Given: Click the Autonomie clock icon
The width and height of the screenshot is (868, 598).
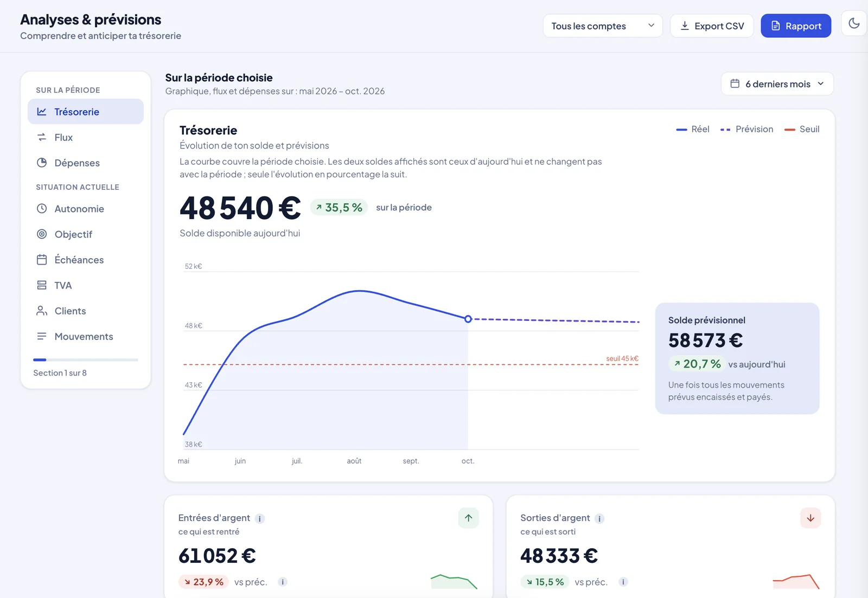Looking at the screenshot, I should tap(42, 209).
